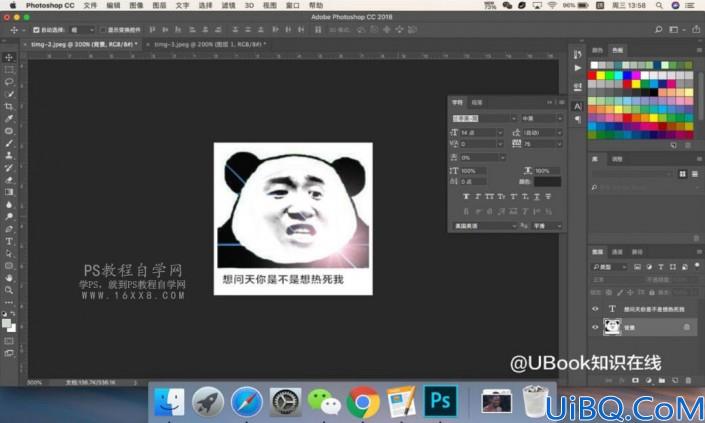This screenshot has width=705, height=423.
Task: Open the Image menu in menu bar
Action: pyautogui.click(x=136, y=5)
